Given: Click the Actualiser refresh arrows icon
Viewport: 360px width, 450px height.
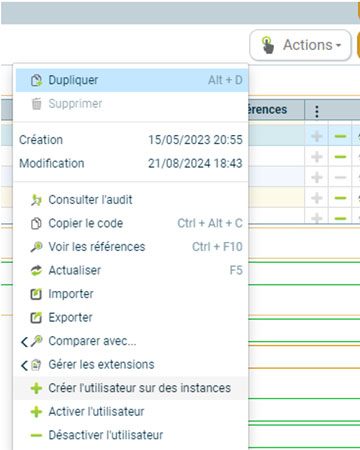Looking at the screenshot, I should tap(36, 271).
